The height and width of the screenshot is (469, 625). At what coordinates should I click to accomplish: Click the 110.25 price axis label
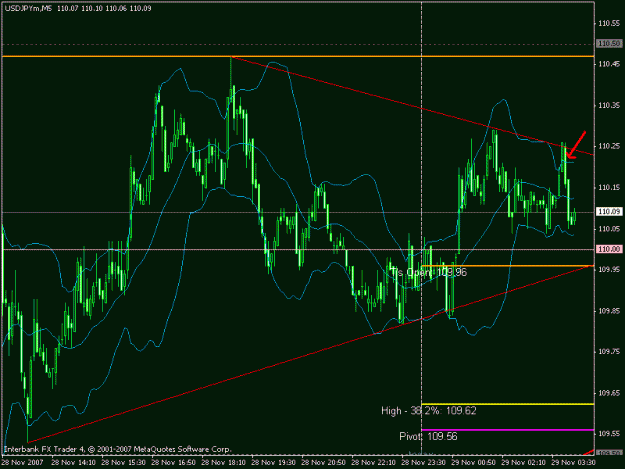point(609,146)
